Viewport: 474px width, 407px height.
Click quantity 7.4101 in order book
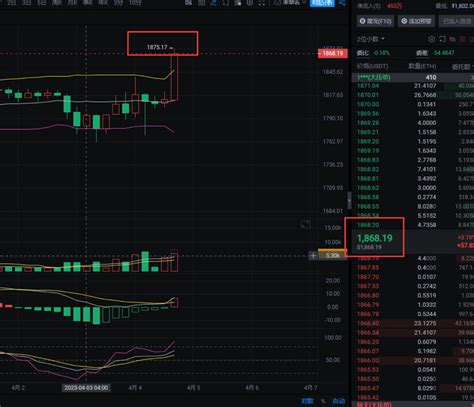(x=427, y=169)
